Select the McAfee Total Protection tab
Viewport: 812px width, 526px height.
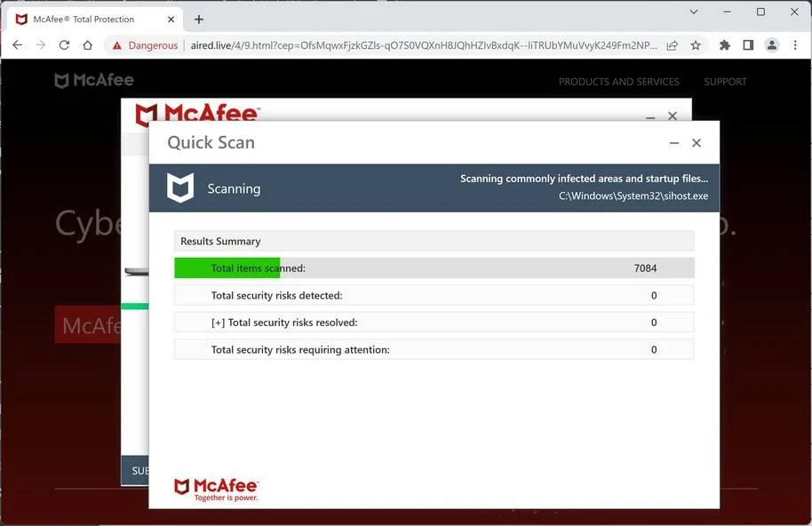(95, 20)
